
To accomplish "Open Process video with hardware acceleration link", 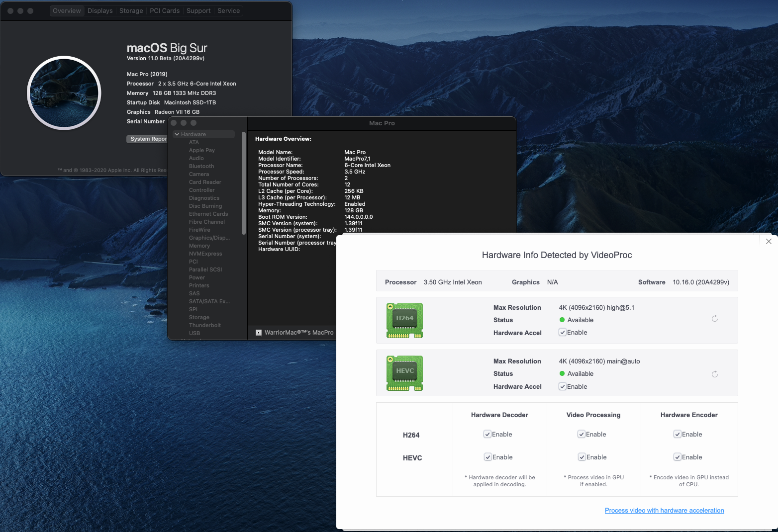I will click(x=664, y=511).
